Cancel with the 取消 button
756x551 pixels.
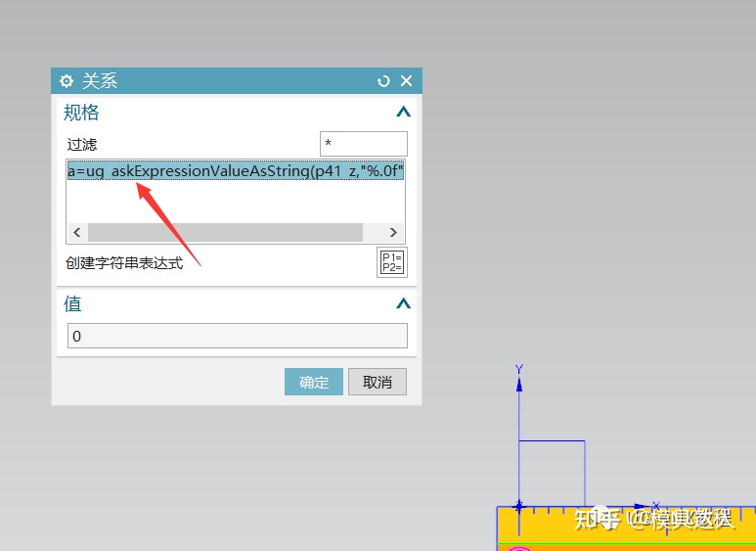[378, 382]
